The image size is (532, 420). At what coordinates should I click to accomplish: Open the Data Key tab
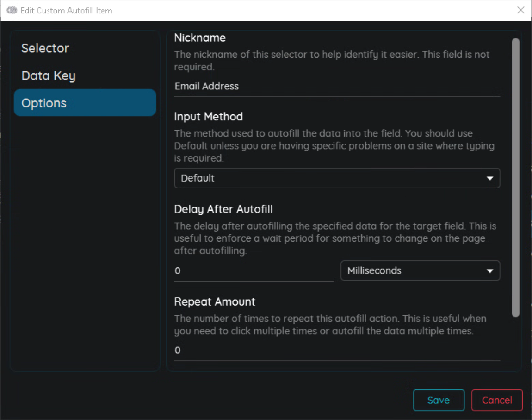tap(48, 76)
